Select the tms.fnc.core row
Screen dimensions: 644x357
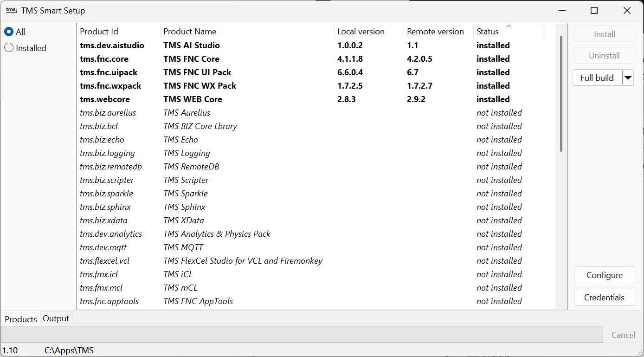[316, 59]
